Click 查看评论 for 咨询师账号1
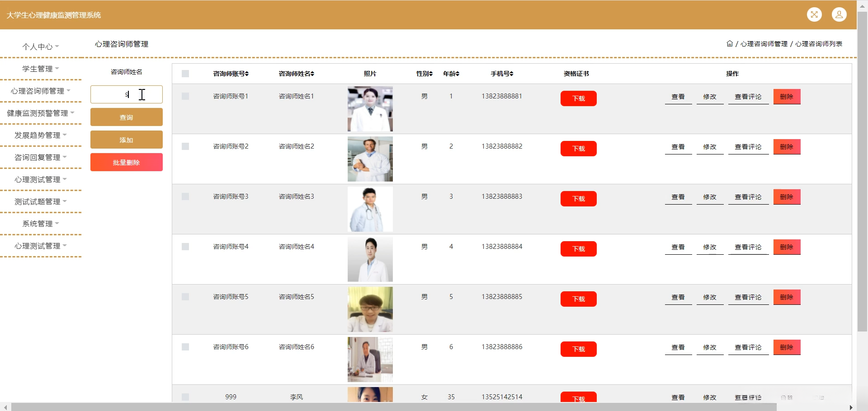868x411 pixels. coord(748,97)
